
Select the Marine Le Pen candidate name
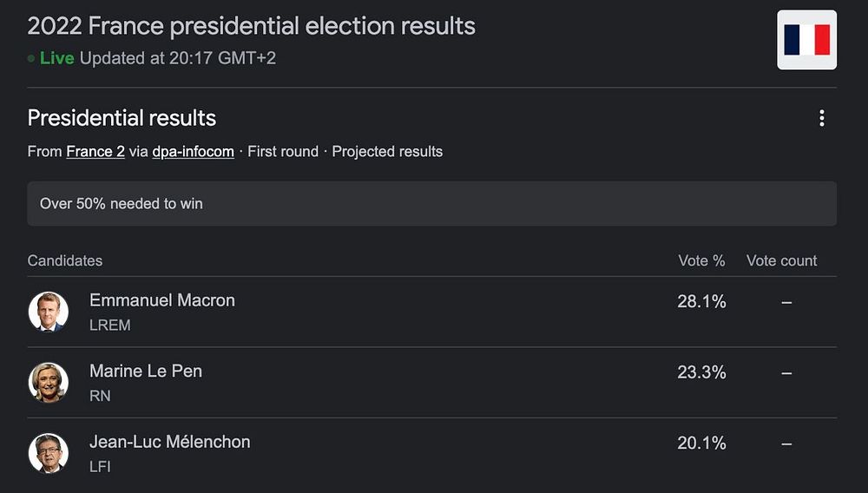[146, 371]
